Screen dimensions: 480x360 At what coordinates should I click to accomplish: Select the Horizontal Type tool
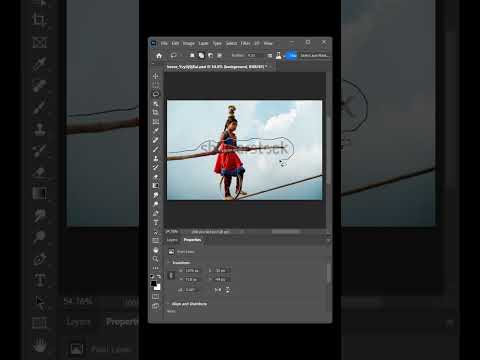156,222
